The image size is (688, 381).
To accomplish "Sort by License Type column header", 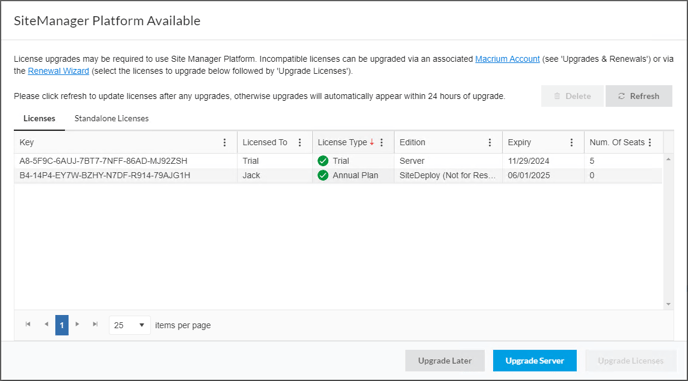I will [x=342, y=142].
